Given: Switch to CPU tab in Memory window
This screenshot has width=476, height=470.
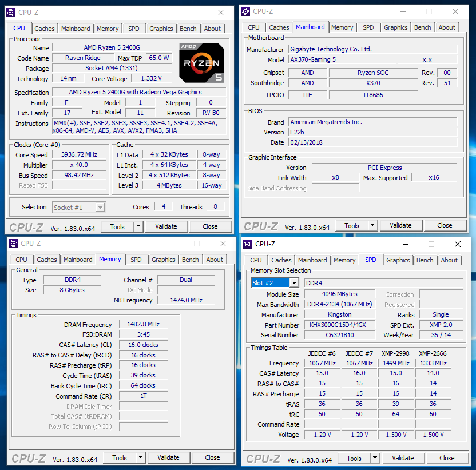Looking at the screenshot, I should click(x=21, y=260).
